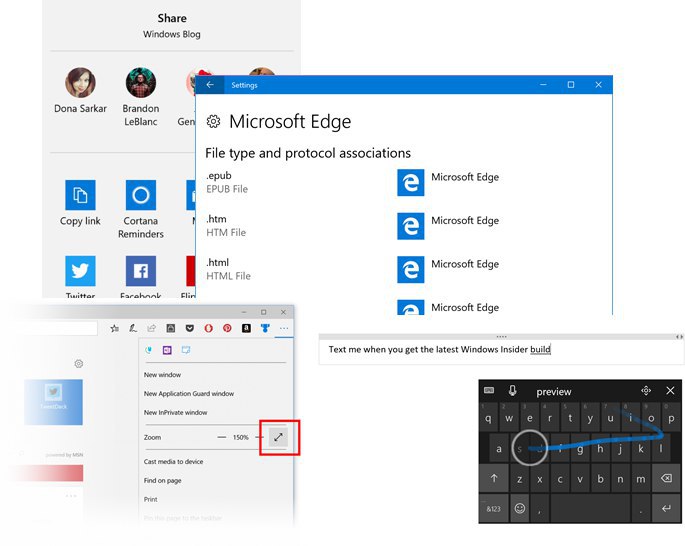Open the TweetDeck top site tile

[x=53, y=402]
